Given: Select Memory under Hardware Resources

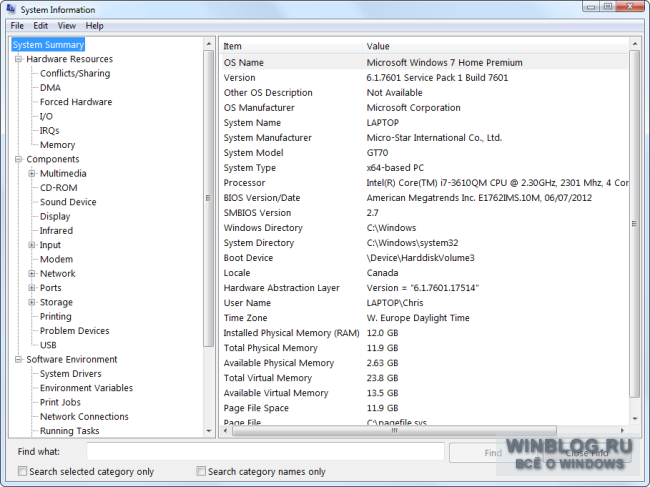Looking at the screenshot, I should coord(57,145).
